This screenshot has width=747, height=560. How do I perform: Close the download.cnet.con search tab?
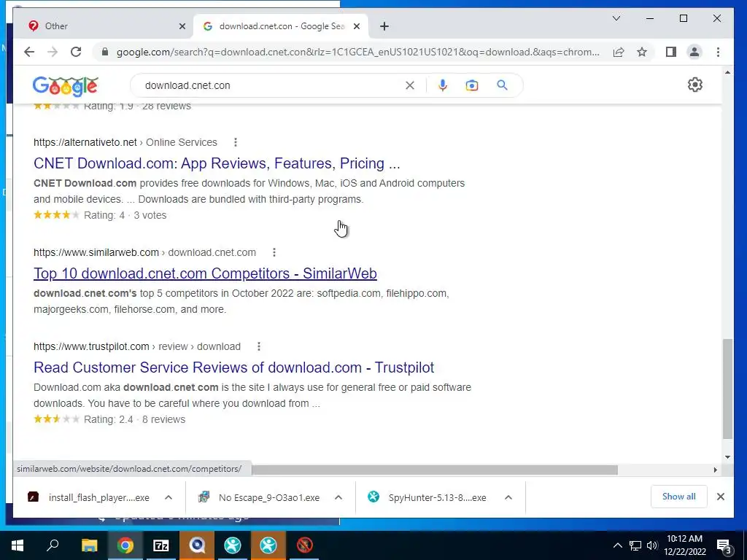[356, 26]
